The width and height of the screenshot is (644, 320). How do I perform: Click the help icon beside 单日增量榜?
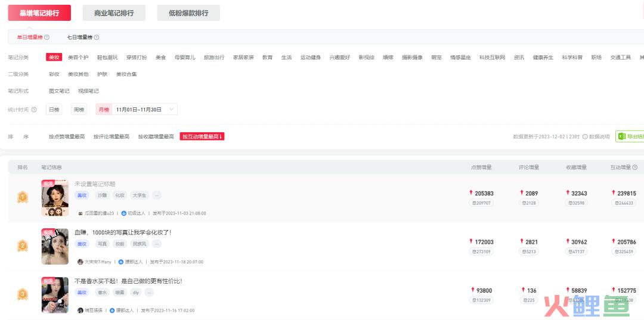pyautogui.click(x=47, y=38)
